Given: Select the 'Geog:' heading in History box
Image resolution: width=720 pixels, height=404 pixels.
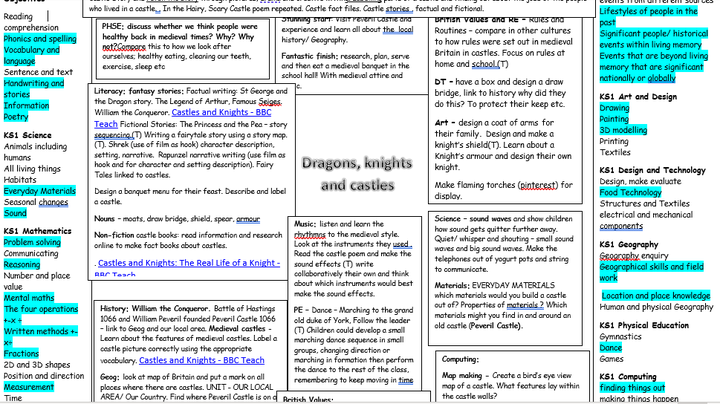Looking at the screenshot, I should [110, 377].
